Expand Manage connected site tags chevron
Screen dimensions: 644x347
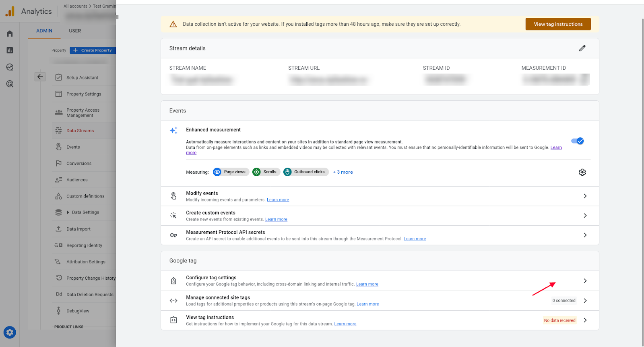click(585, 301)
